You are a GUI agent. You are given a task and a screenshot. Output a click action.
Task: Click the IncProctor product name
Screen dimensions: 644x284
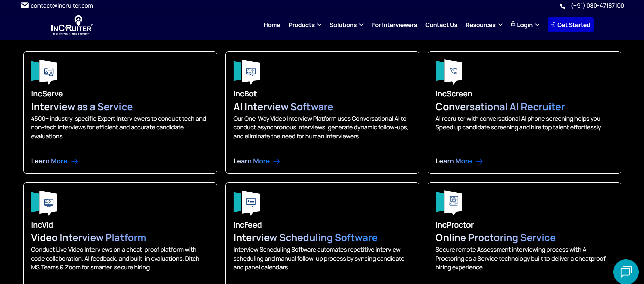[x=454, y=225]
